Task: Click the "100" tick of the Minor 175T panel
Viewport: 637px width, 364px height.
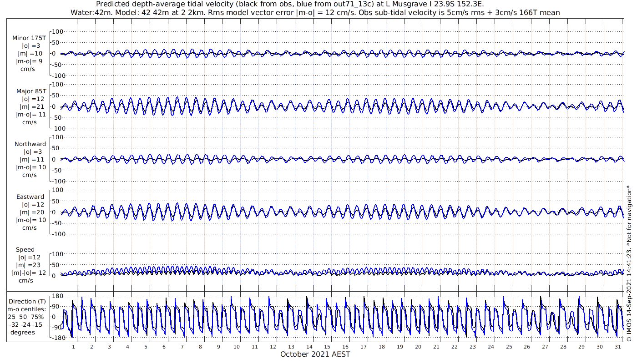Action: click(57, 32)
